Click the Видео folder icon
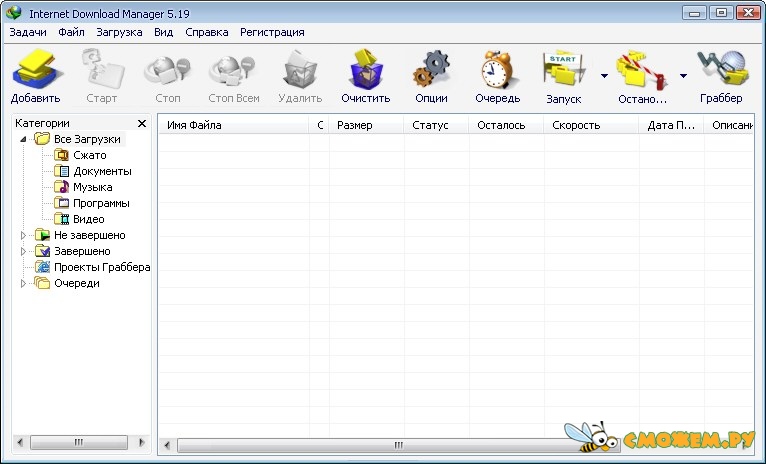The height and width of the screenshot is (464, 766). [62, 219]
